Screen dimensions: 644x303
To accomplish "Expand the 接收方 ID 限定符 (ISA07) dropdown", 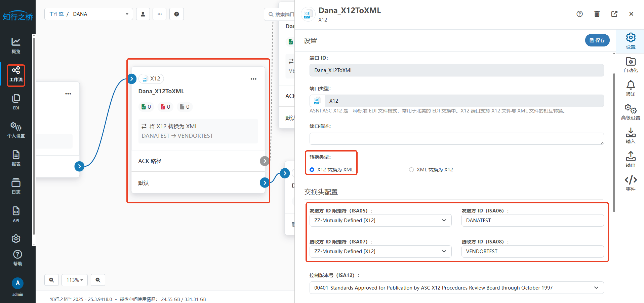I will coord(380,251).
